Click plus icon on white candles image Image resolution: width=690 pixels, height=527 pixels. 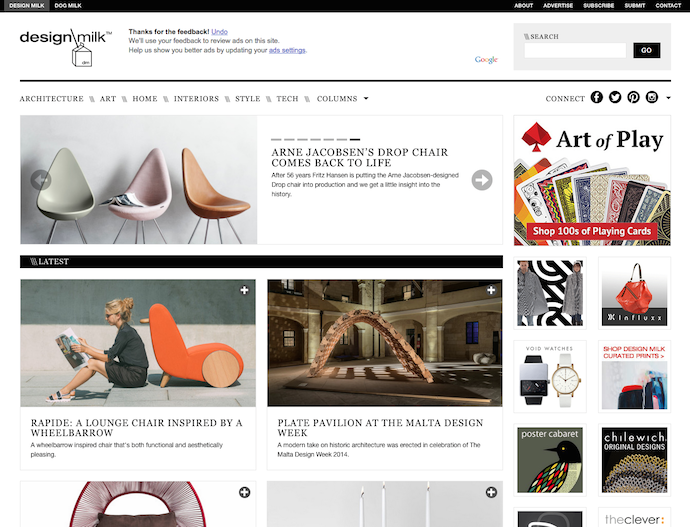[491, 492]
